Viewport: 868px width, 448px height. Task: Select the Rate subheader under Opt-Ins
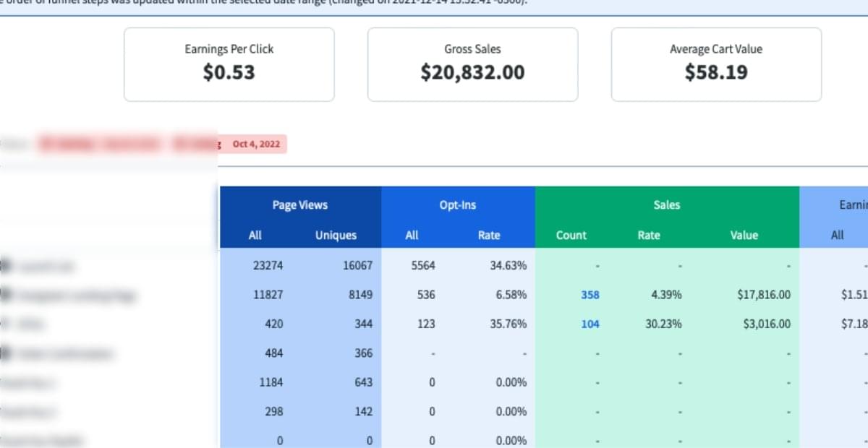coord(489,235)
